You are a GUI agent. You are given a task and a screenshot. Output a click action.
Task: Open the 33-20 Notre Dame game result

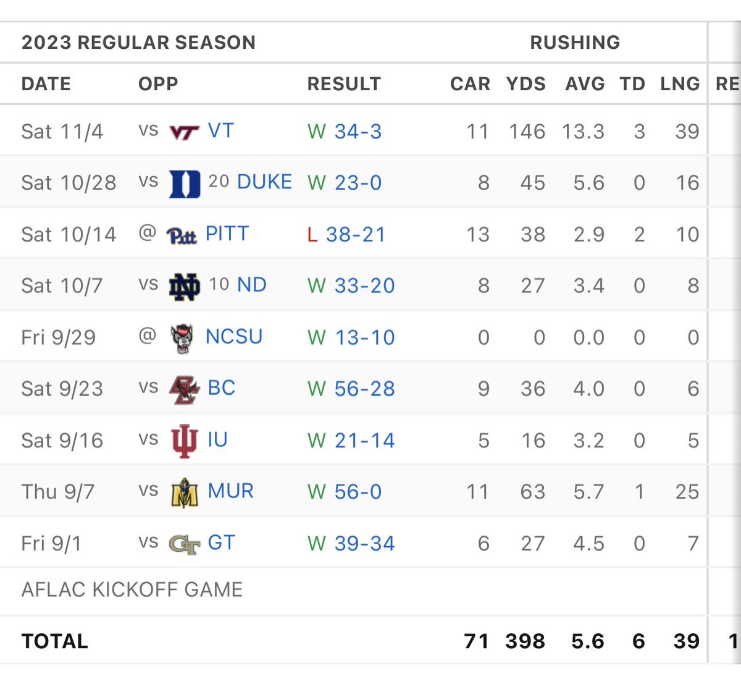(x=364, y=286)
